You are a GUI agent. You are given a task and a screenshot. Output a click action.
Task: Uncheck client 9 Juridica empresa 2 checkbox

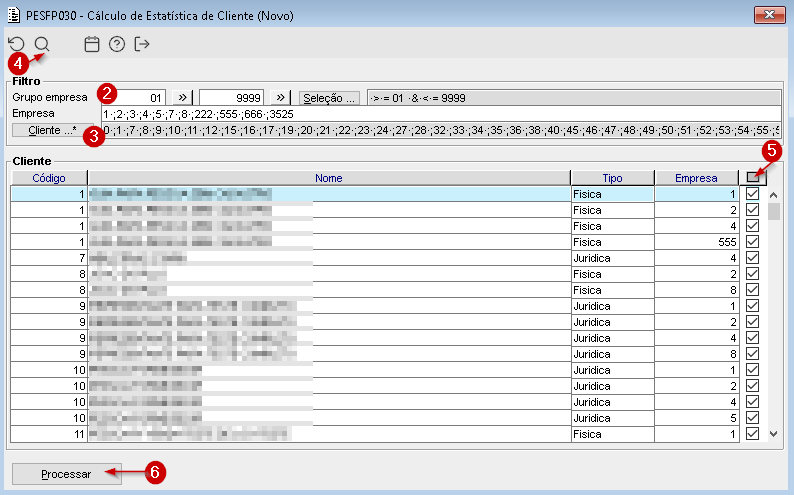pos(752,322)
